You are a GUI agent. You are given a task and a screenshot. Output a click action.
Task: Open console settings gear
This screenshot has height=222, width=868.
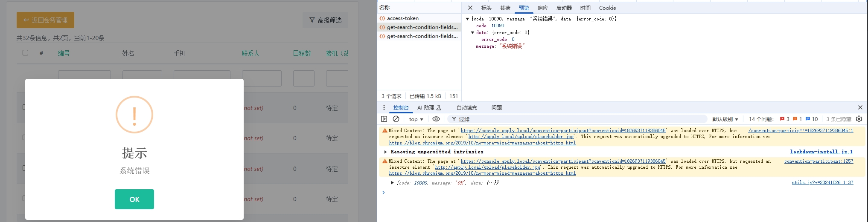859,119
